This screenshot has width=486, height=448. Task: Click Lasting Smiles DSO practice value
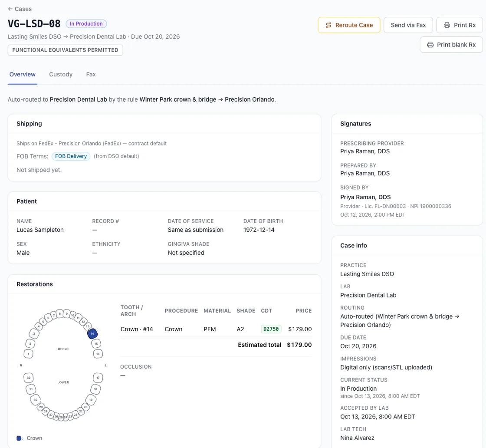367,274
